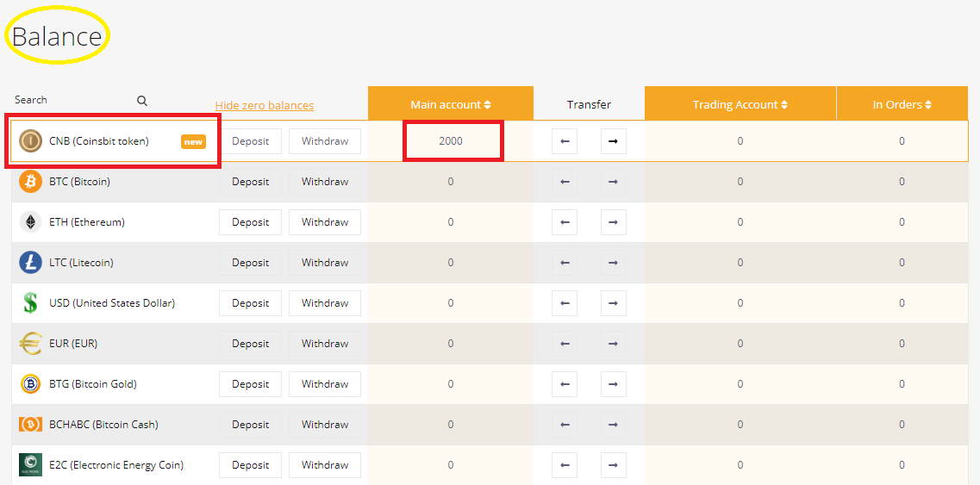Click the EUR euro symbol icon

(30, 344)
